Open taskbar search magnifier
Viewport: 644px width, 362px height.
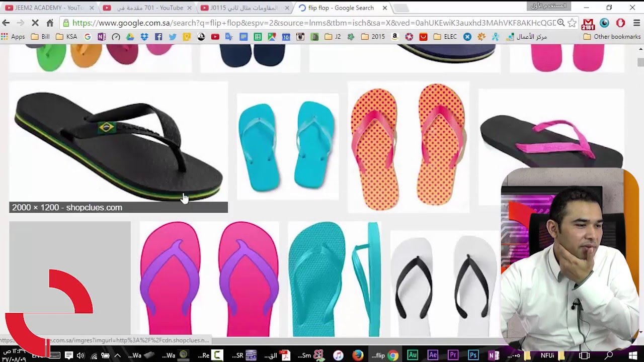point(609,355)
